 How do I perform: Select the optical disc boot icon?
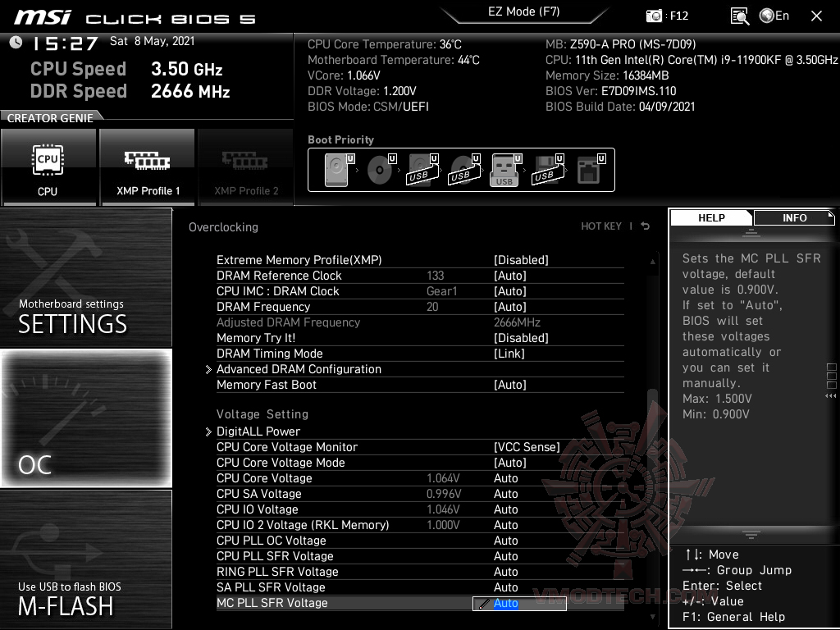click(378, 168)
